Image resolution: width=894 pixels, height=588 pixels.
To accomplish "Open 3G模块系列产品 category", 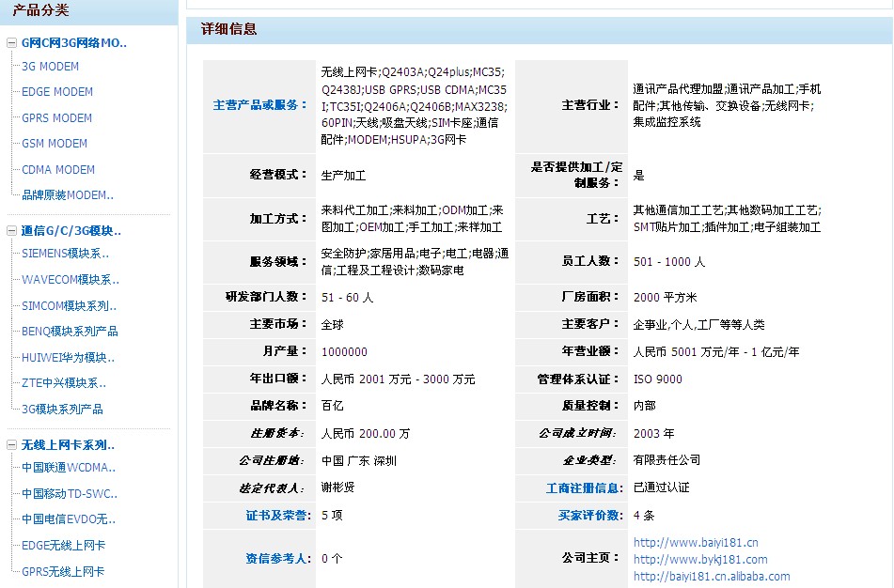I will point(62,410).
